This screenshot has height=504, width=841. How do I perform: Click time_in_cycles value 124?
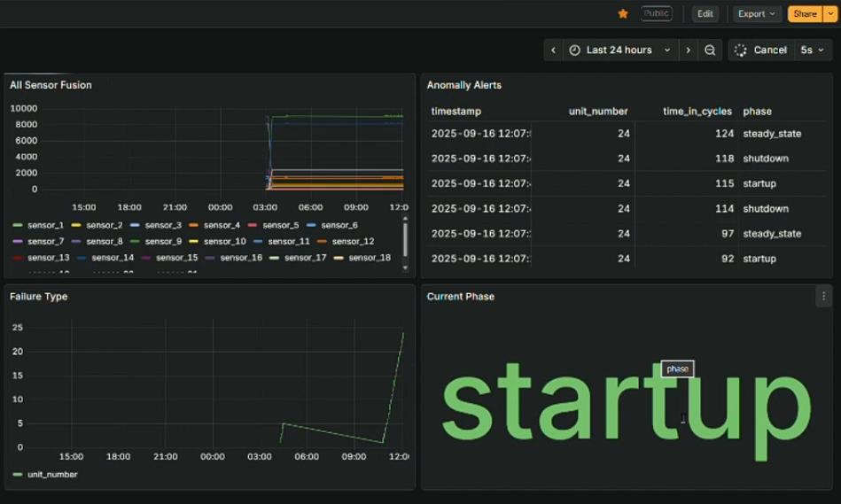[x=724, y=134]
